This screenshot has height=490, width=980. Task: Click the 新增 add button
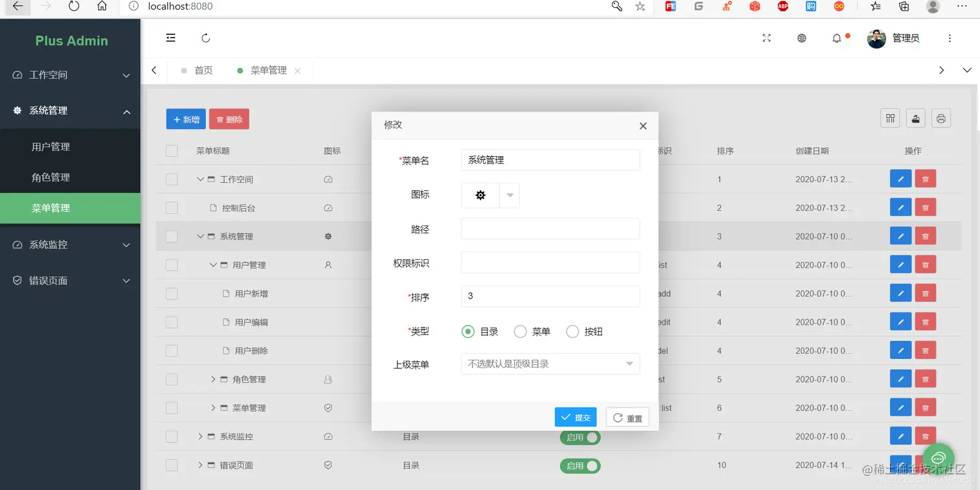pos(186,119)
